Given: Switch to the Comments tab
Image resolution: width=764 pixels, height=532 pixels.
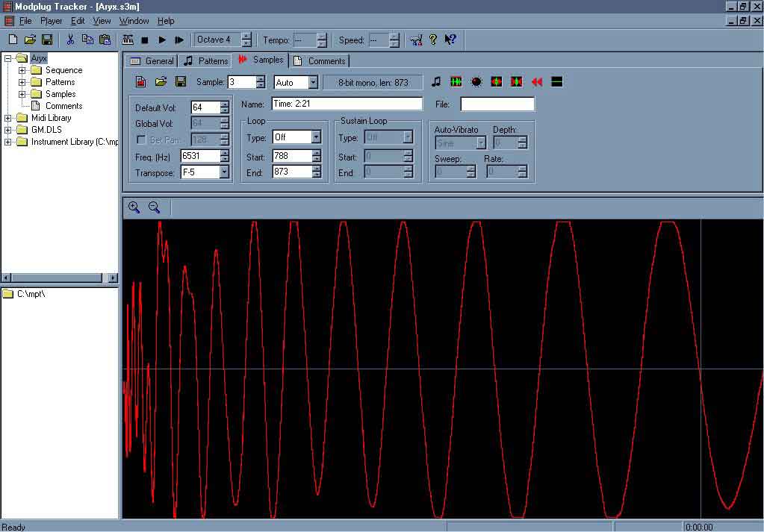Looking at the screenshot, I should coord(320,61).
